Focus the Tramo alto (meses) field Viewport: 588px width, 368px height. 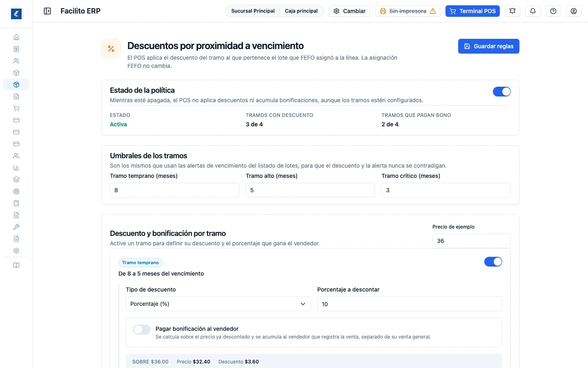pyautogui.click(x=310, y=190)
